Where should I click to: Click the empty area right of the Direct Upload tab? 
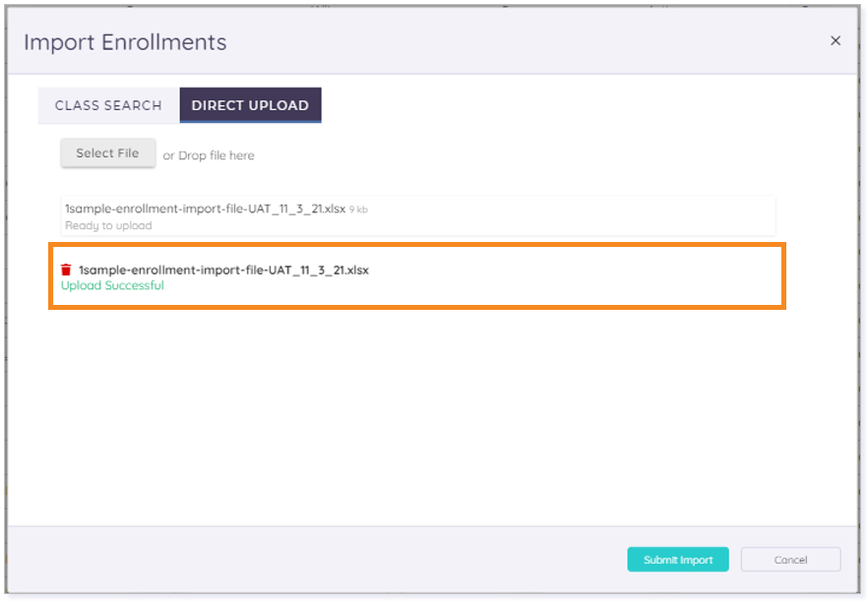tap(553, 105)
